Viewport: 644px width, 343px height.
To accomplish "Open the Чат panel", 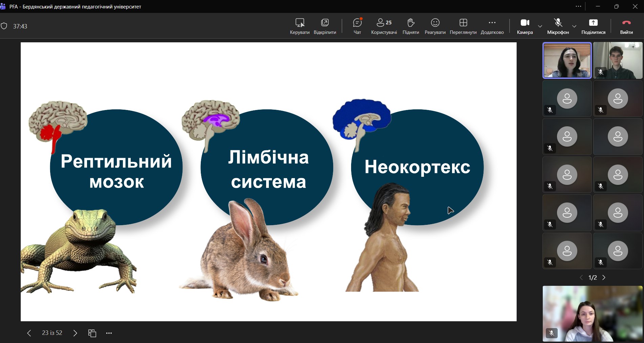I will coord(357,26).
